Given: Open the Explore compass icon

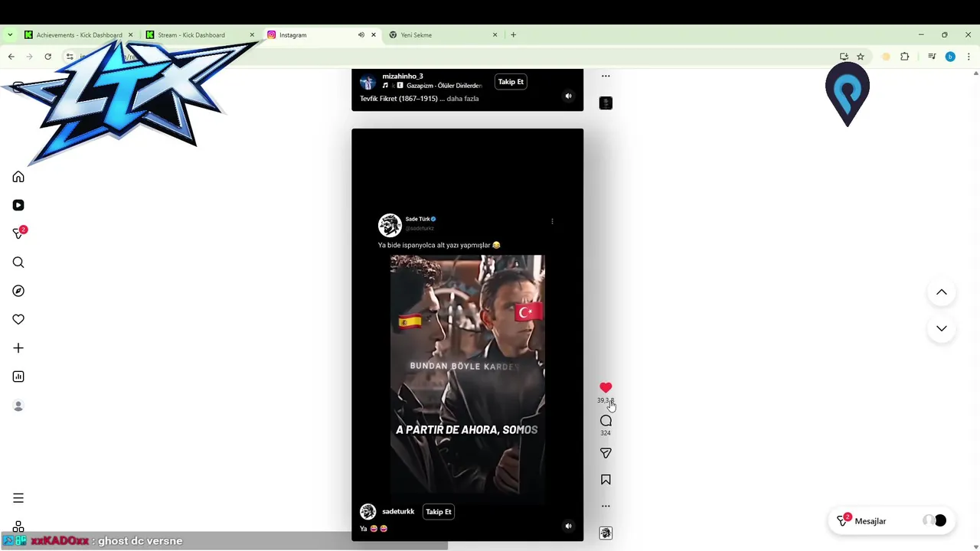Looking at the screenshot, I should point(18,291).
